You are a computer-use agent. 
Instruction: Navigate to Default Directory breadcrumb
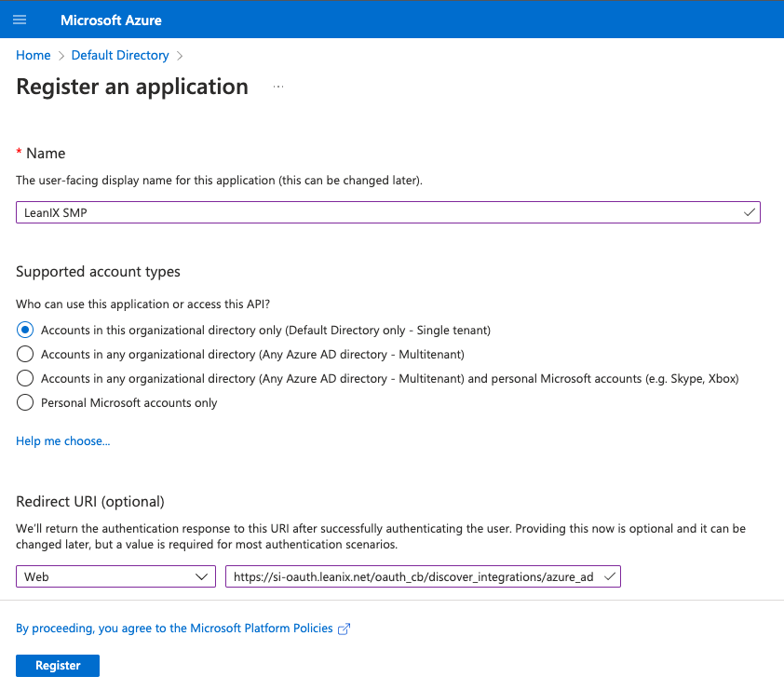(x=120, y=55)
